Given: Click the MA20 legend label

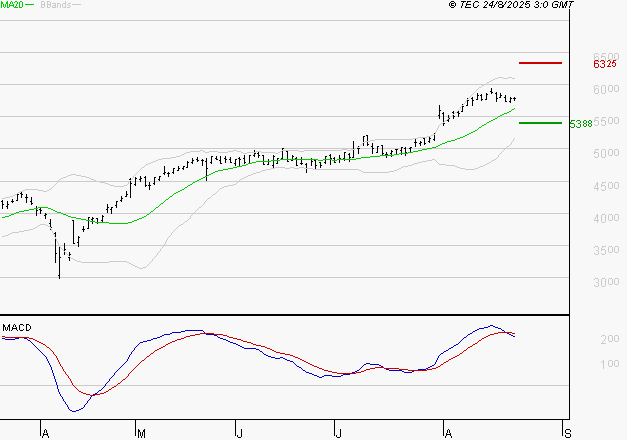Looking at the screenshot, I should (12, 6).
